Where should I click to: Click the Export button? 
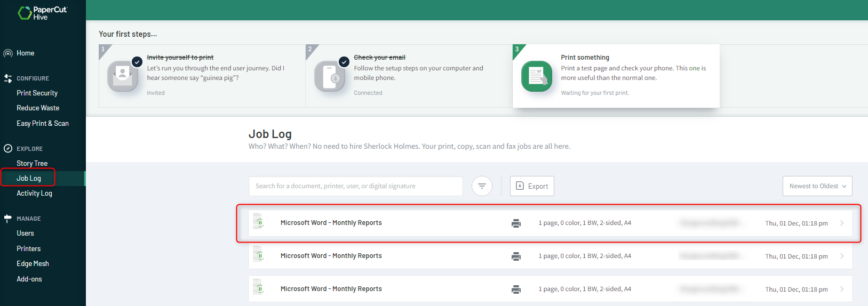pos(532,186)
